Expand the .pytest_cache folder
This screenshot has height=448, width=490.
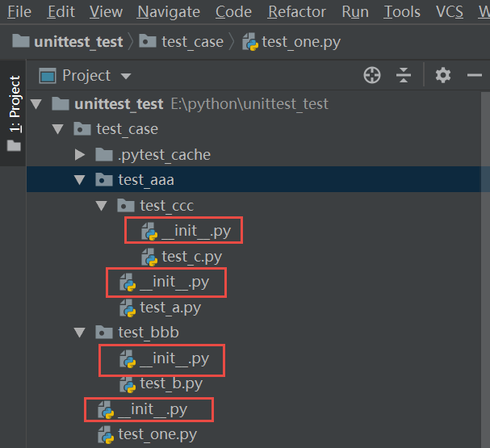pyautogui.click(x=79, y=154)
